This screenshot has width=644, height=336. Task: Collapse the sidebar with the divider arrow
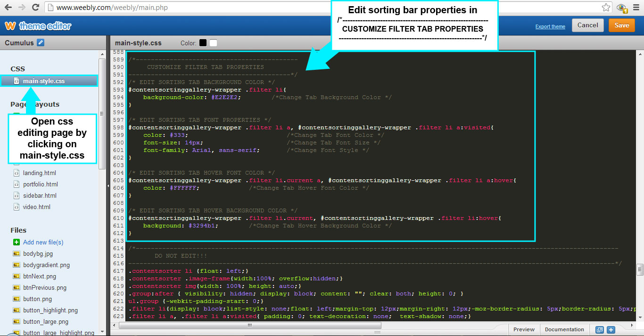(x=108, y=186)
